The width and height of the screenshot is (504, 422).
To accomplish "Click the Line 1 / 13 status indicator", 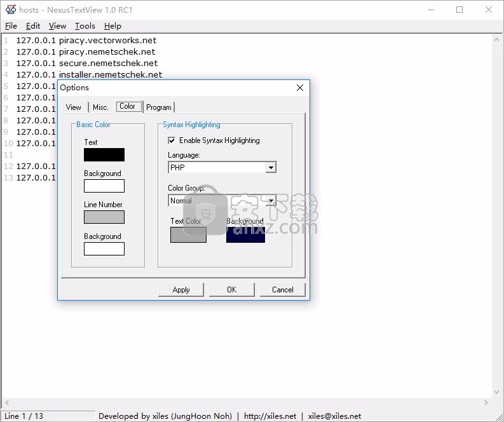I will [24, 416].
